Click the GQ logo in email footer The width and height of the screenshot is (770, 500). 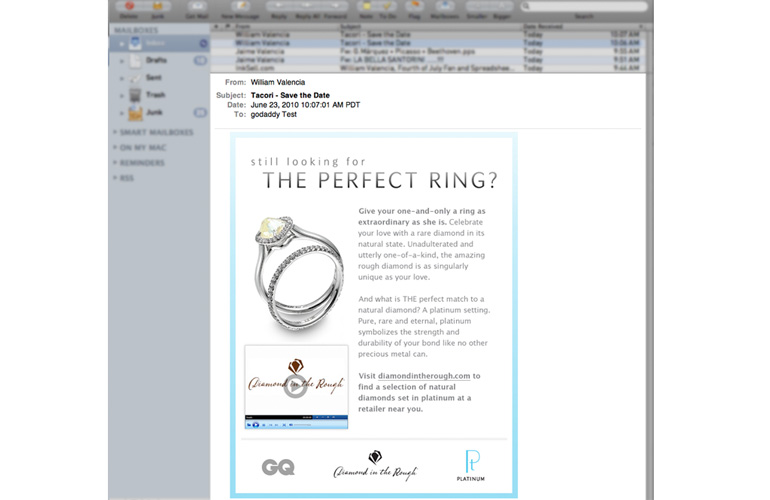(x=278, y=467)
